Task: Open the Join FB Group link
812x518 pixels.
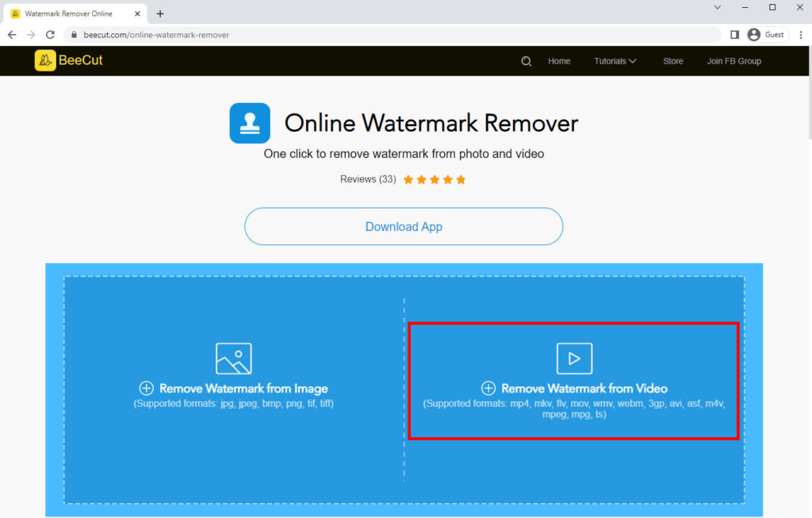Action: (733, 61)
